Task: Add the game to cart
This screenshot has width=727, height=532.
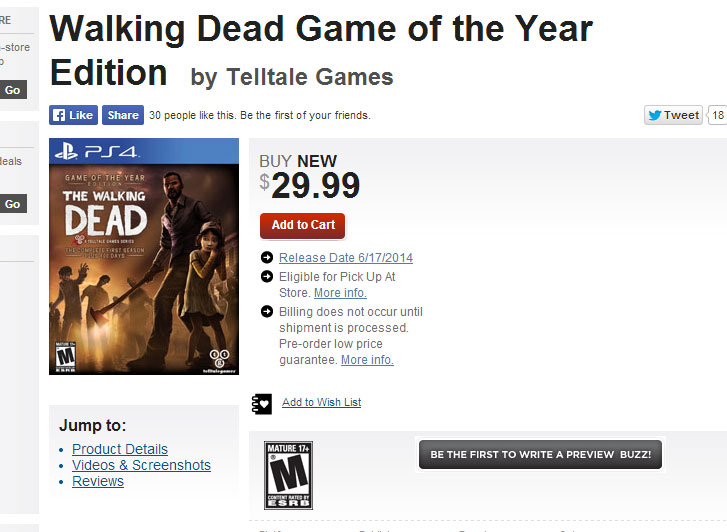Action: [x=303, y=225]
